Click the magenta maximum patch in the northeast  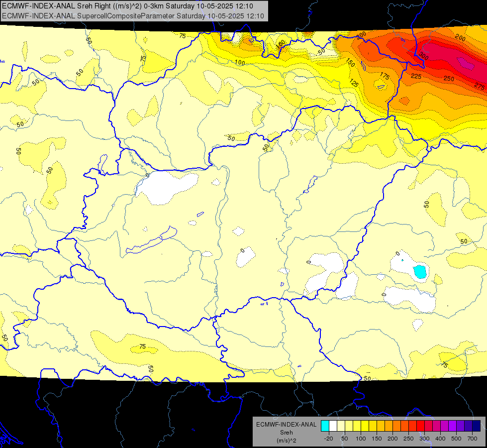click(466, 63)
